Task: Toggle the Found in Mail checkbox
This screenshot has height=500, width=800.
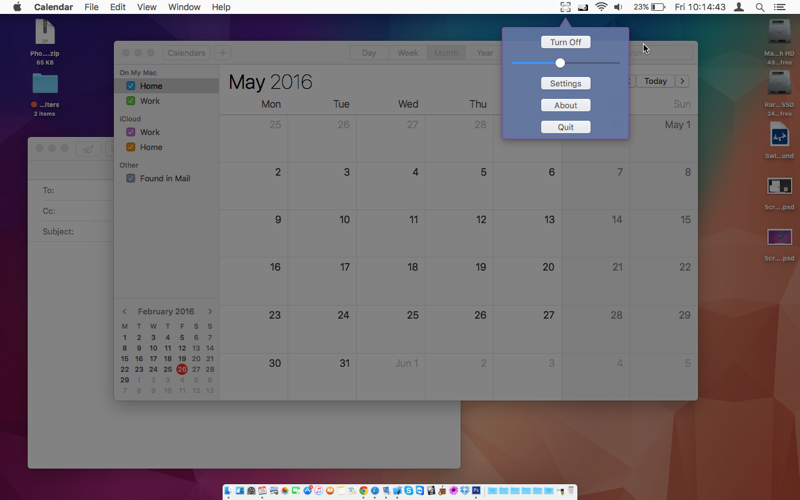Action: [x=131, y=178]
